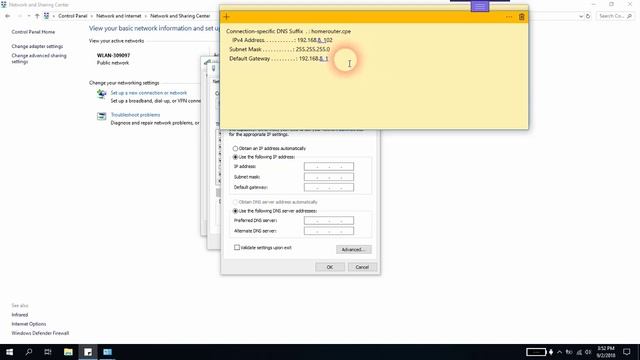Click the Preferred DNS server field

tap(329, 220)
